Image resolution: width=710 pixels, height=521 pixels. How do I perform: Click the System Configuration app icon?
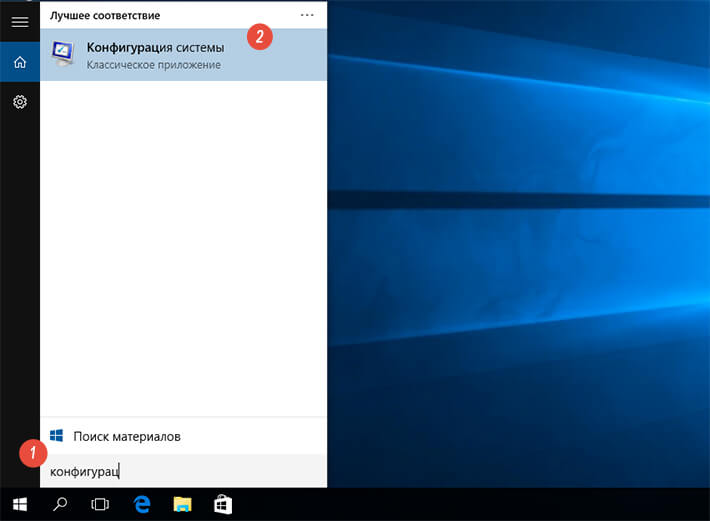pyautogui.click(x=62, y=55)
